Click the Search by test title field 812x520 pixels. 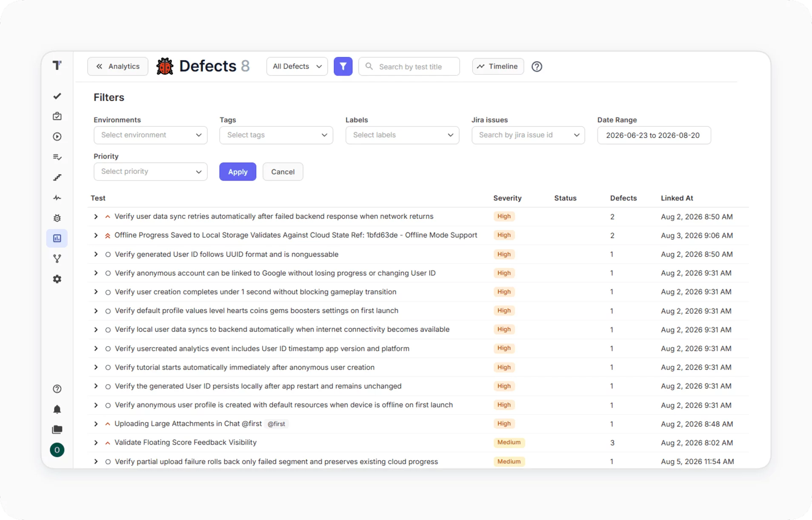(409, 66)
